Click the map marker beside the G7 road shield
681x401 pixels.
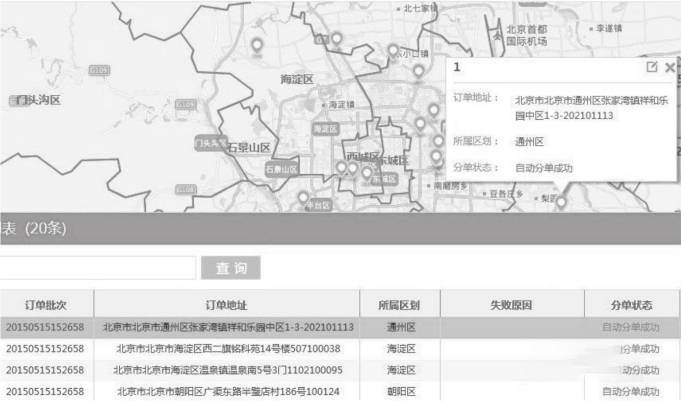pos(337,39)
